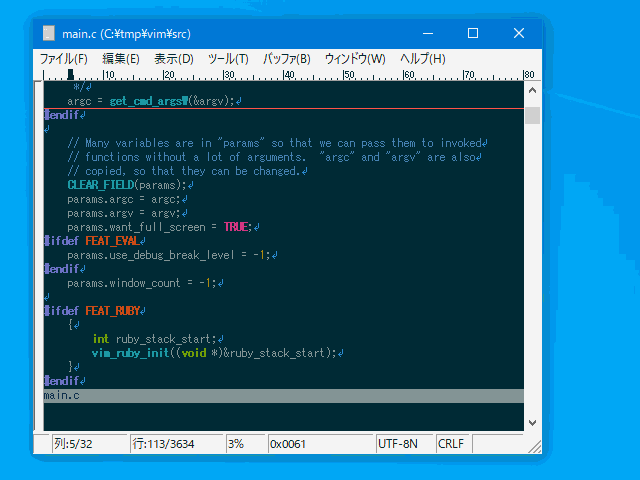The height and width of the screenshot is (480, 640).
Task: Click the 列:5/32 column status field
Action: tap(89, 444)
